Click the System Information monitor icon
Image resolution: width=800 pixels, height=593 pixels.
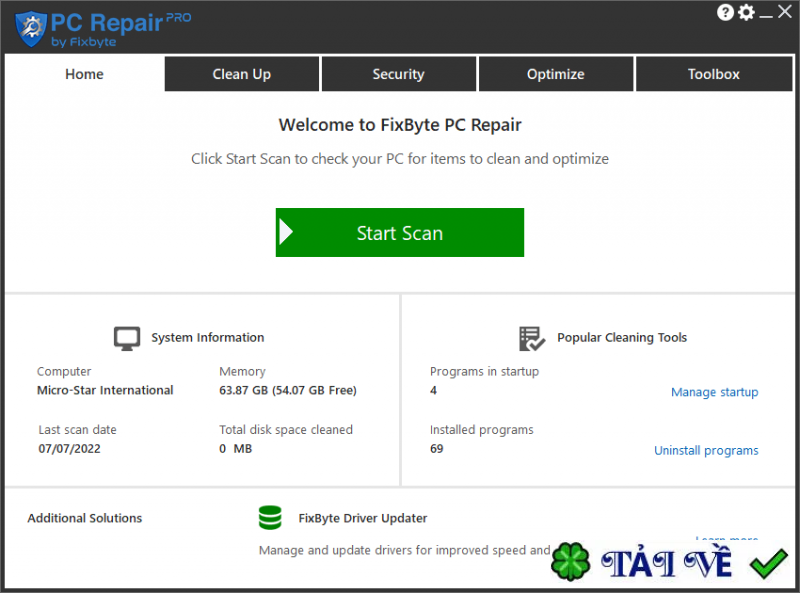[x=127, y=338]
